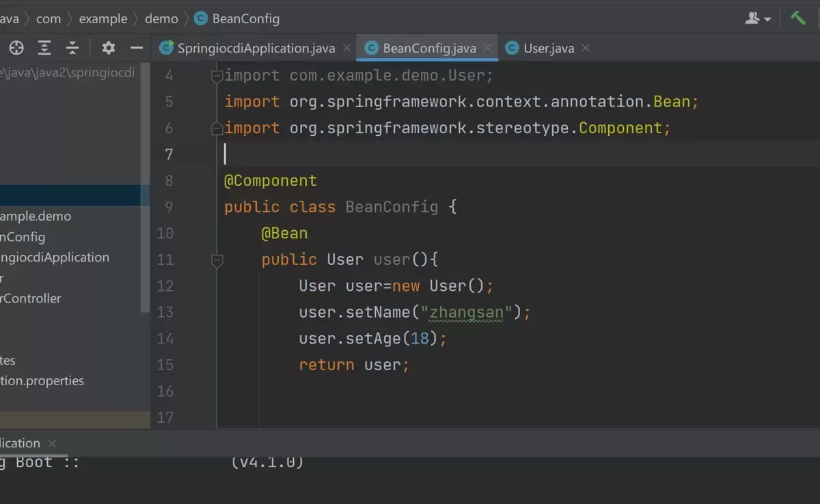Close the run tool window tab
The width and height of the screenshot is (820, 504).
[53, 443]
